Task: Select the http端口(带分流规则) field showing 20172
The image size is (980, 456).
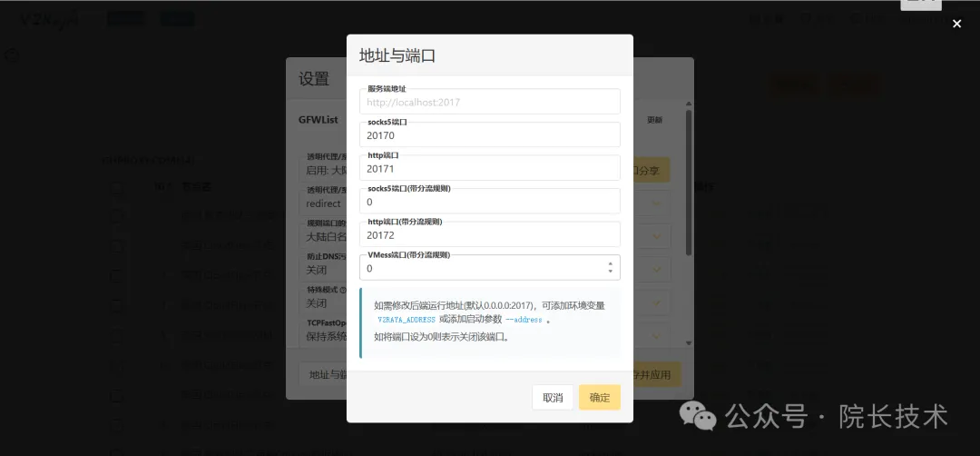Action: coord(490,235)
